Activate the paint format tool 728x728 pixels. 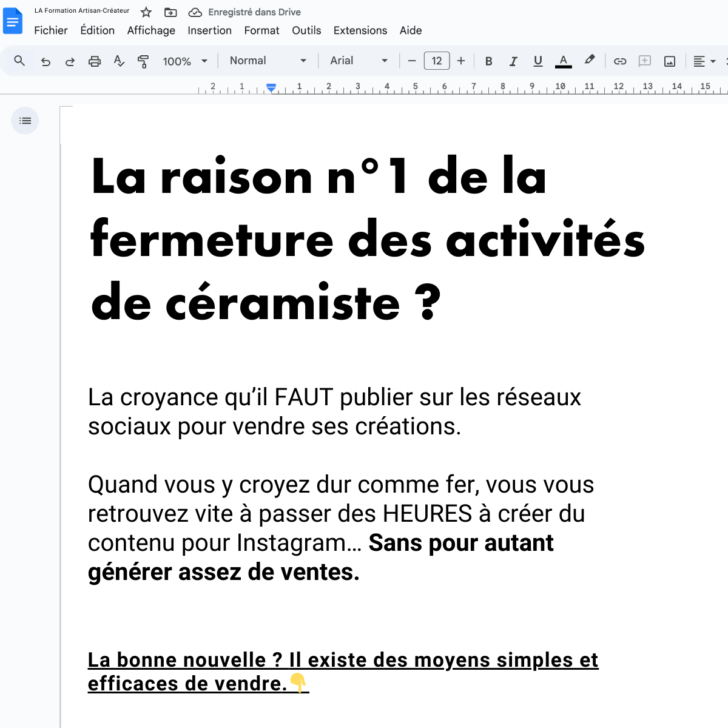point(143,61)
